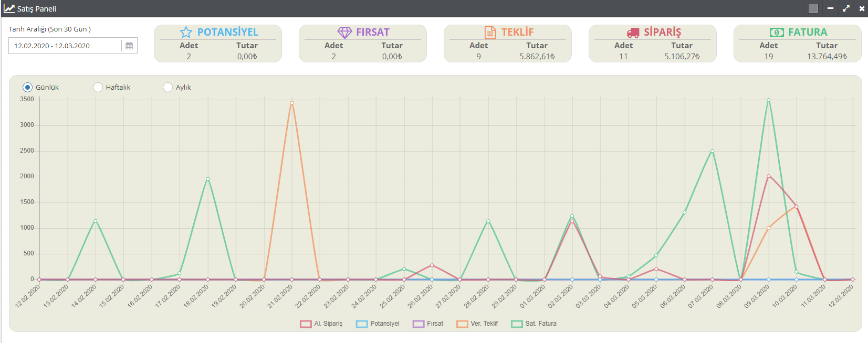The image size is (868, 343).
Task: Click the Potansiyel star icon
Action: [x=186, y=33]
